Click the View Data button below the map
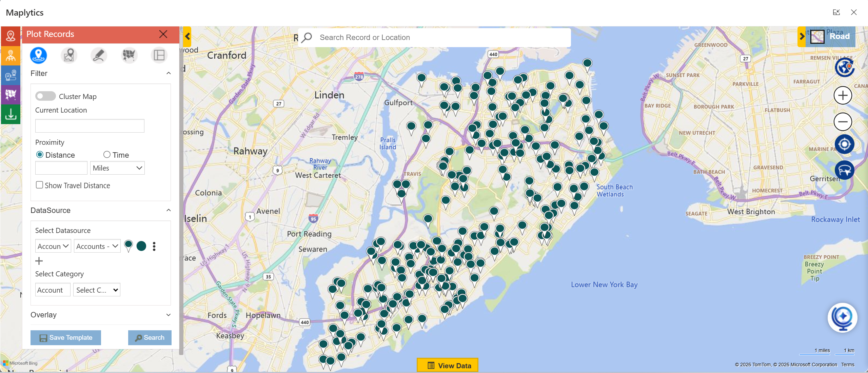Screen dimensions: 868x373 click(x=447, y=365)
